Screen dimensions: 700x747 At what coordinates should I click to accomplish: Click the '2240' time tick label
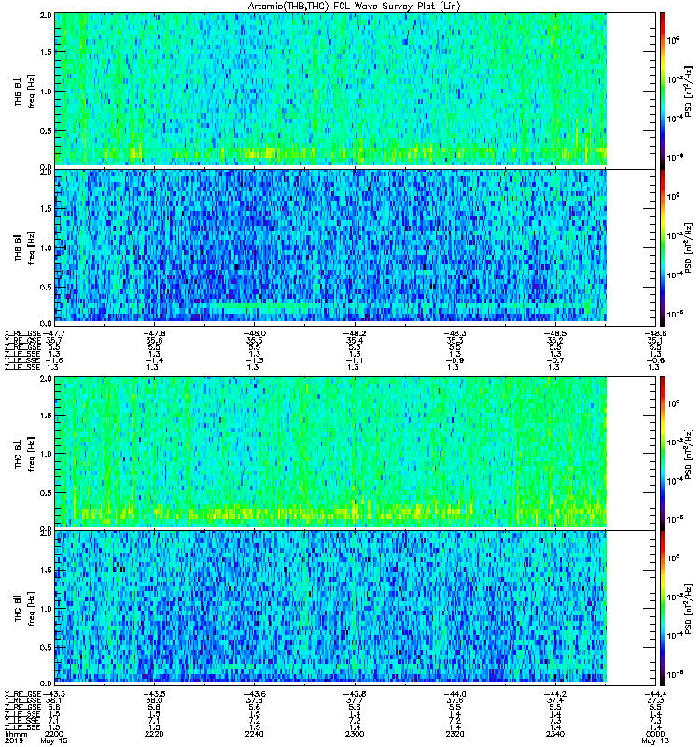click(254, 734)
